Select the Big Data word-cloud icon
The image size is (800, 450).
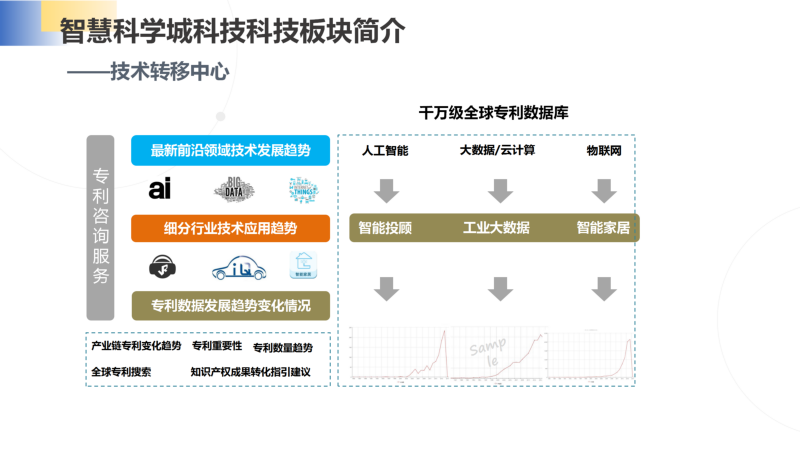234,190
